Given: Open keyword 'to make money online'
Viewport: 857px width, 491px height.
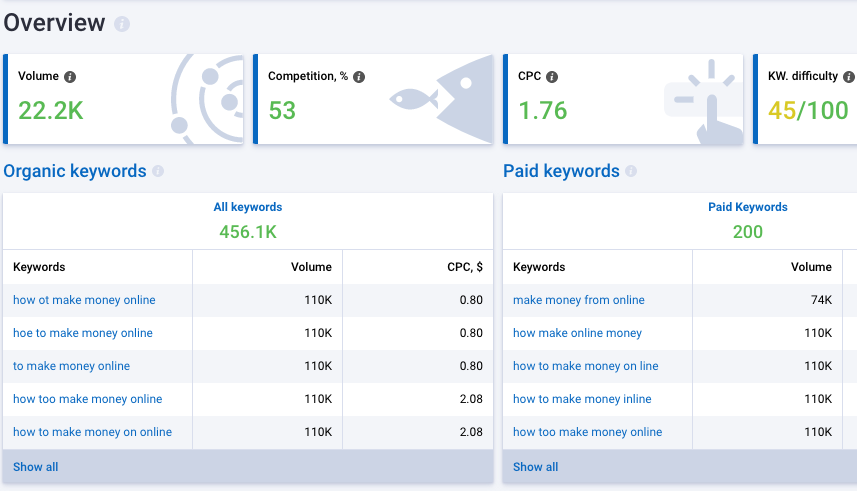Looking at the screenshot, I should (72, 366).
